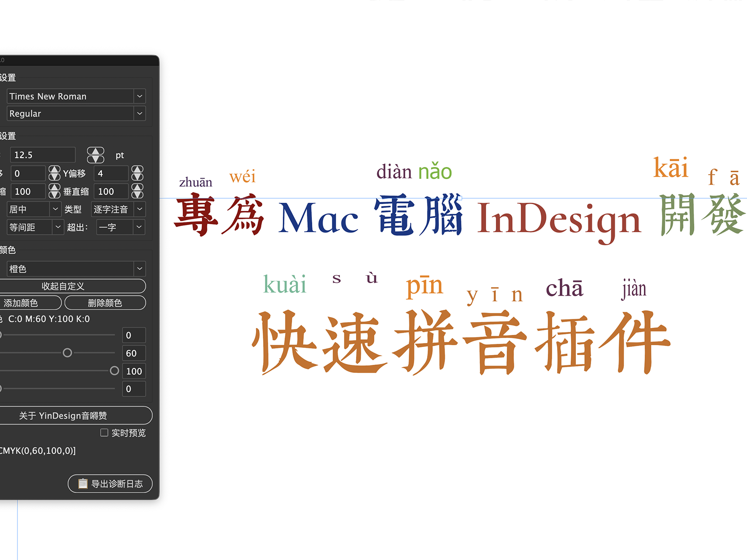Image resolution: width=747 pixels, height=560 pixels.
Task: Open the Regular font style dropdown
Action: coord(139,113)
